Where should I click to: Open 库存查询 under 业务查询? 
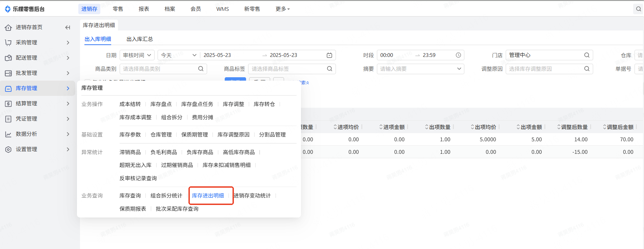tap(130, 196)
